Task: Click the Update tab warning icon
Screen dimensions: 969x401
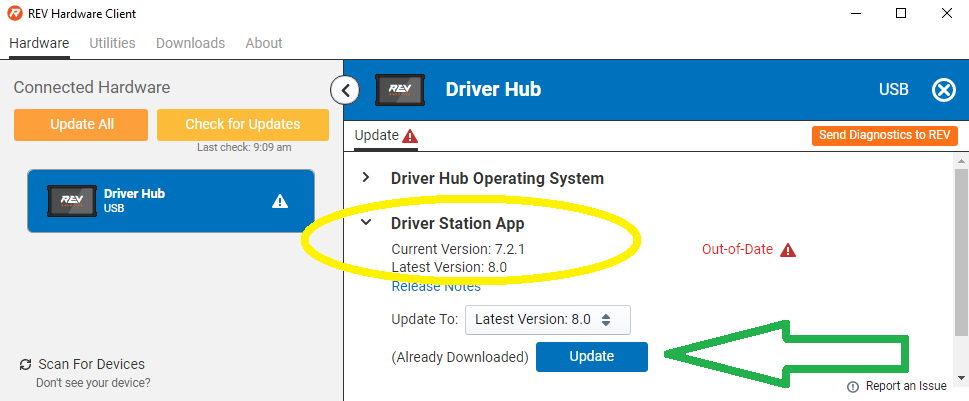Action: pos(410,136)
